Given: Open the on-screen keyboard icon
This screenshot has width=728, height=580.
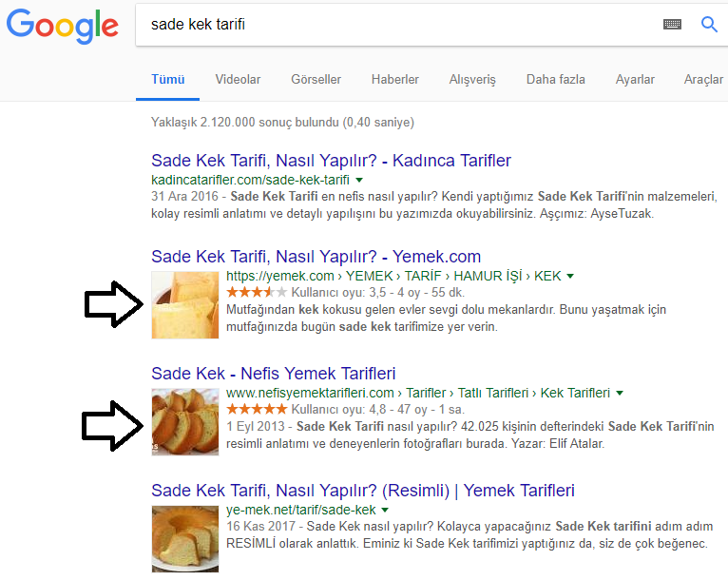Looking at the screenshot, I should 672,24.
